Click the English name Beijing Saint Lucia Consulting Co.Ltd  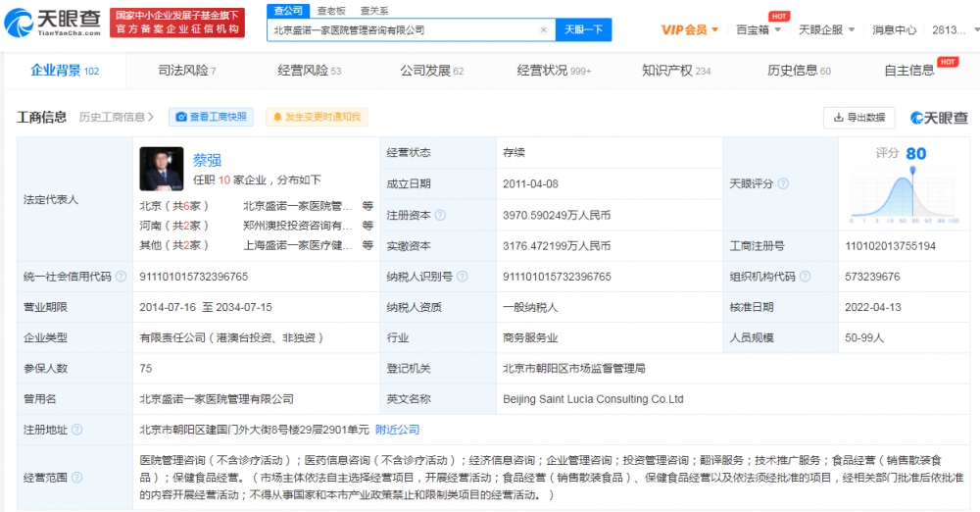tap(593, 399)
